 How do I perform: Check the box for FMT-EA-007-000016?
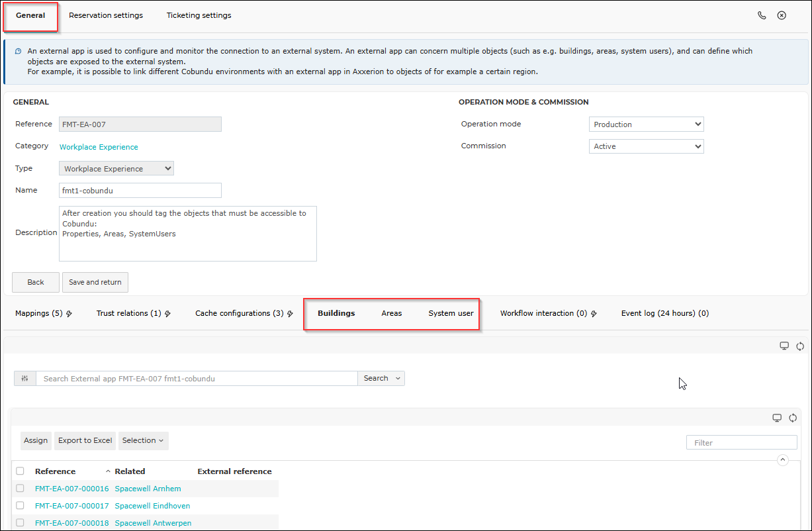[20, 489]
